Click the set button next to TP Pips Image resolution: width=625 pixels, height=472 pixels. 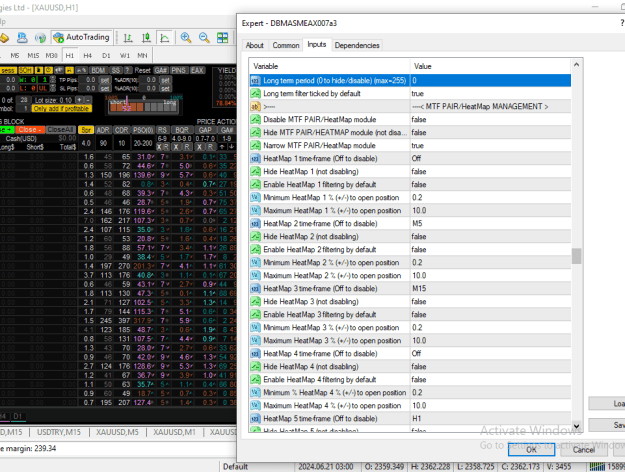coord(105,80)
